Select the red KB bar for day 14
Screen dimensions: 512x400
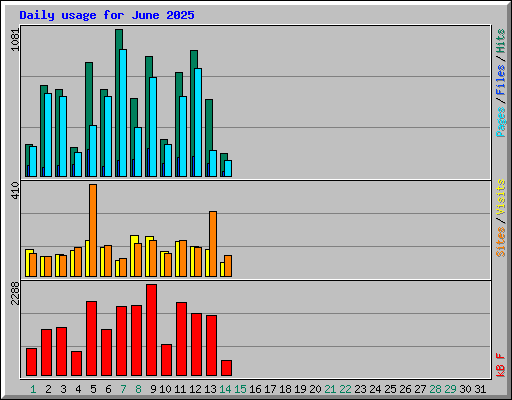226,368
